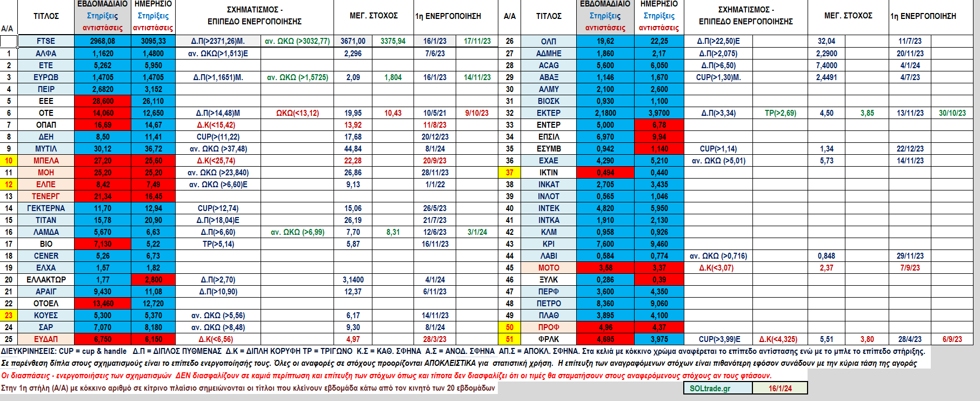Click the FTSE title cell
The image size is (980, 401).
click(x=46, y=41)
